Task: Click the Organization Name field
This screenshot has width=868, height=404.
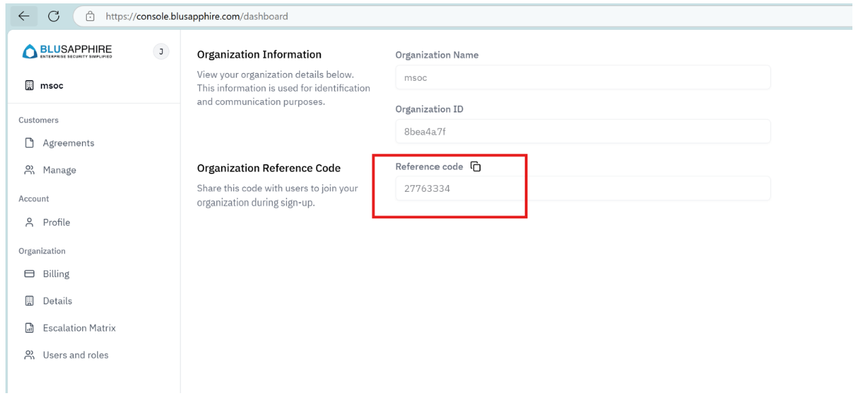Action: click(x=583, y=77)
